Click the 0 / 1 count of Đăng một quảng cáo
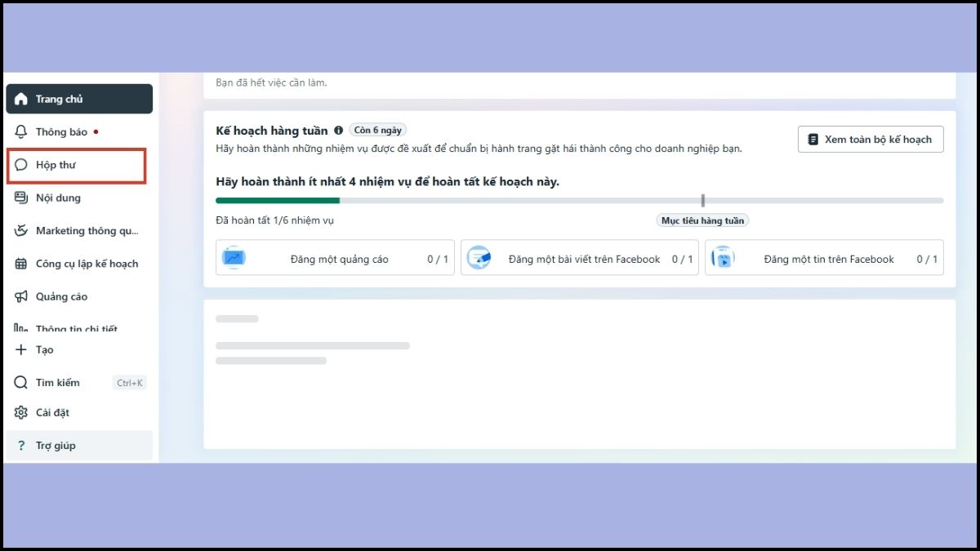Viewport: 980px width, 551px height. pyautogui.click(x=438, y=259)
